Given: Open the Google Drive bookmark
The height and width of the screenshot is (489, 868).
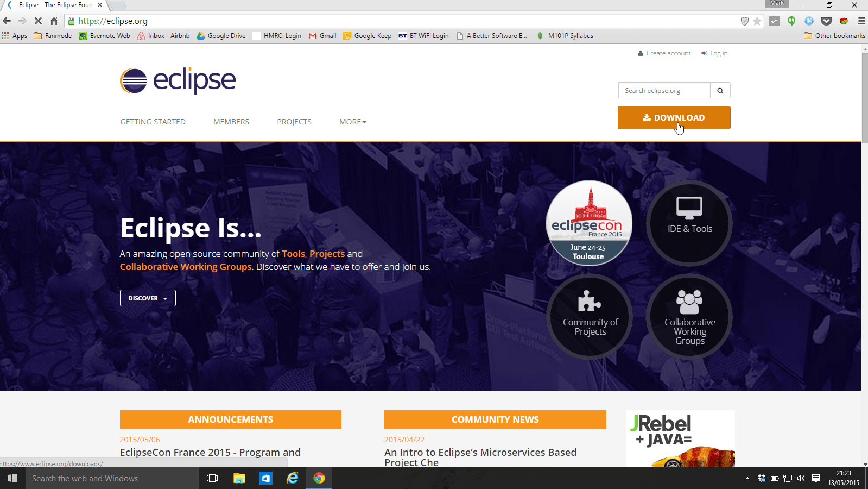Looking at the screenshot, I should (x=221, y=36).
